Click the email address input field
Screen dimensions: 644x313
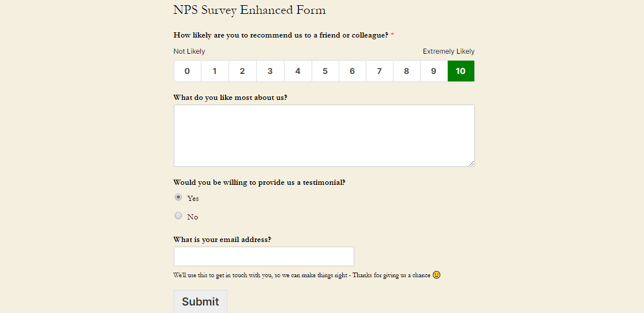[264, 256]
